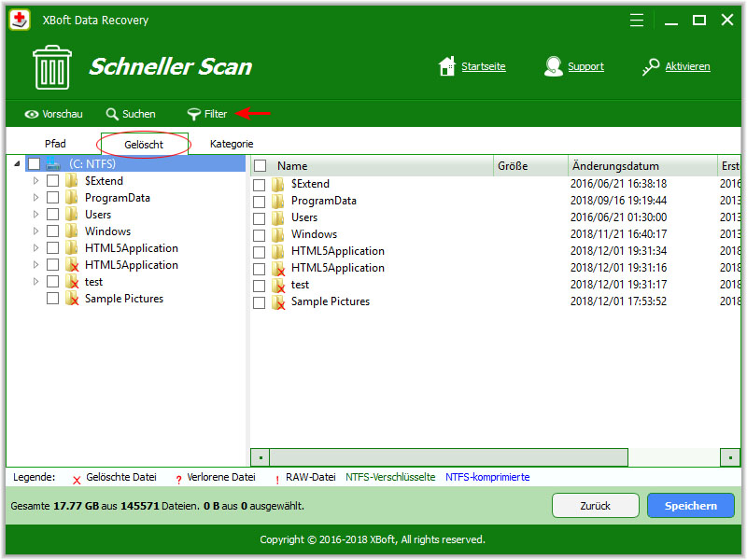Screen dimensions: 747x560
Task: Click ProgramData folder icon in file list
Action: coord(278,201)
